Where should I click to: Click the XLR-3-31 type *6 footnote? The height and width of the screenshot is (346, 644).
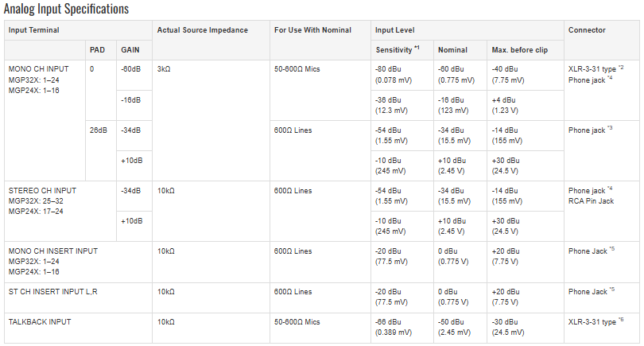click(596, 322)
